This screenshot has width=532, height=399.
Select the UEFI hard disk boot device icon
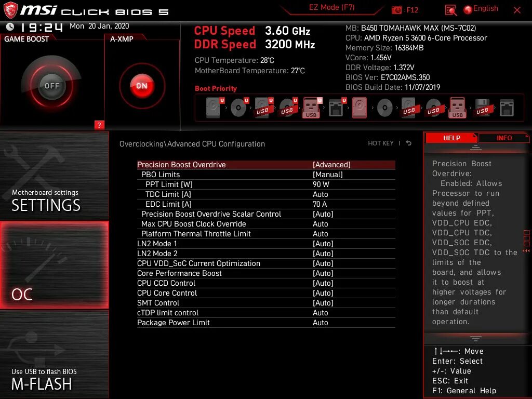[215, 108]
